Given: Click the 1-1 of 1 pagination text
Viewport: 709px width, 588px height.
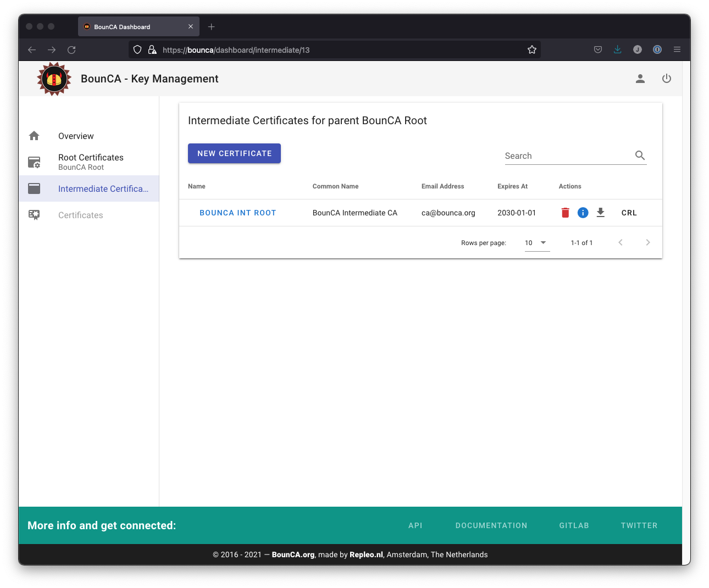Looking at the screenshot, I should (x=581, y=242).
